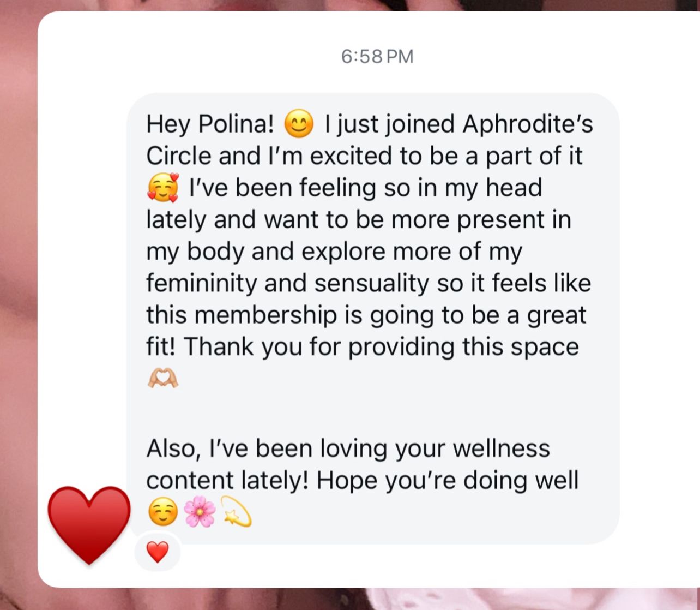Click the word 'femininity' in the message
Viewport: 700px width, 610px height.
pyautogui.click(x=201, y=283)
